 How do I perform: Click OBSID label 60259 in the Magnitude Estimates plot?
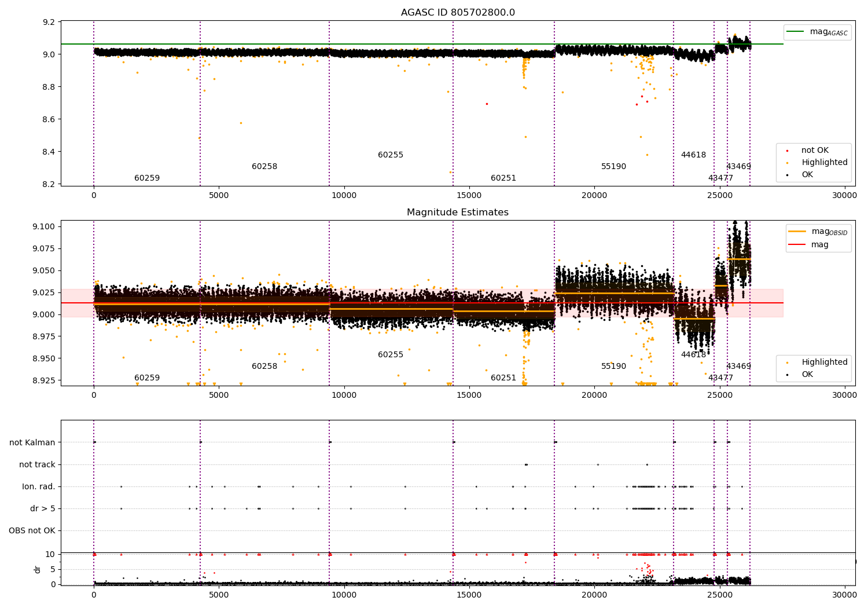pyautogui.click(x=147, y=378)
